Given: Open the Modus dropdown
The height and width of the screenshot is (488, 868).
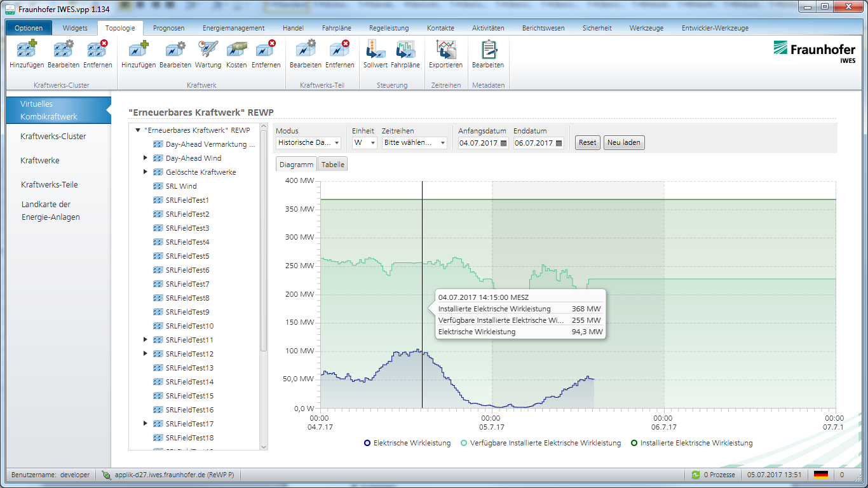Looking at the screenshot, I should pos(309,143).
